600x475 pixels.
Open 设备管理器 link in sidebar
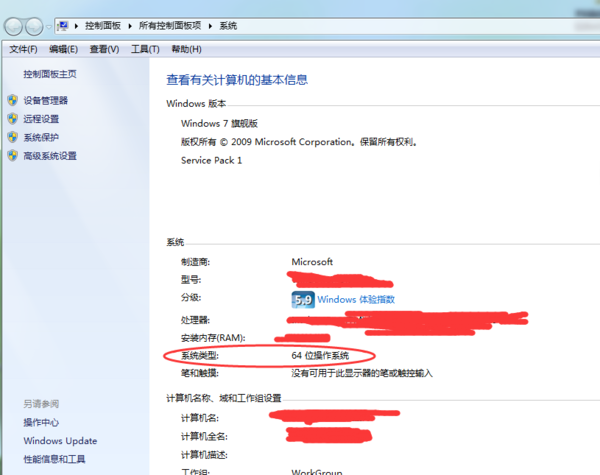46,101
